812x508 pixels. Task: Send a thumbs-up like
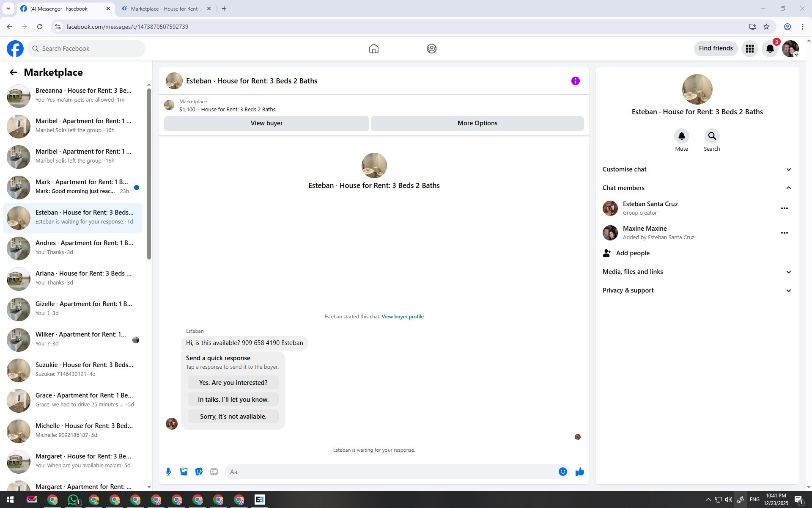coord(579,472)
